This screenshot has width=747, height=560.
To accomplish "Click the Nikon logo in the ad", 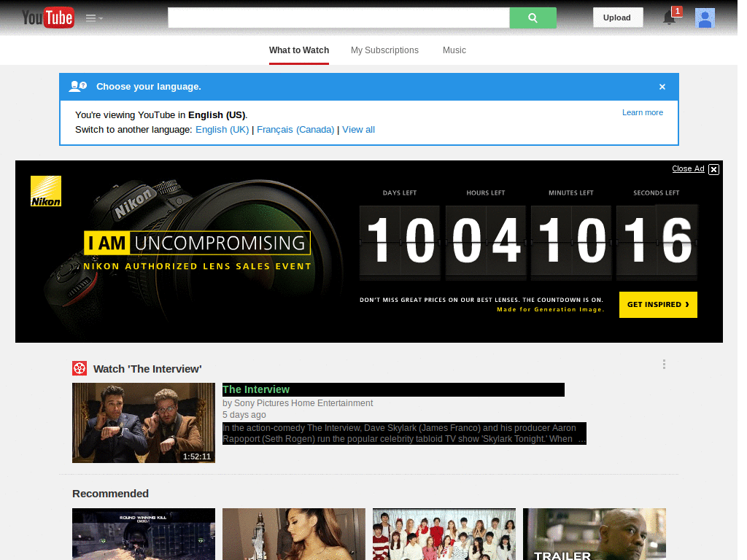I will pyautogui.click(x=46, y=191).
